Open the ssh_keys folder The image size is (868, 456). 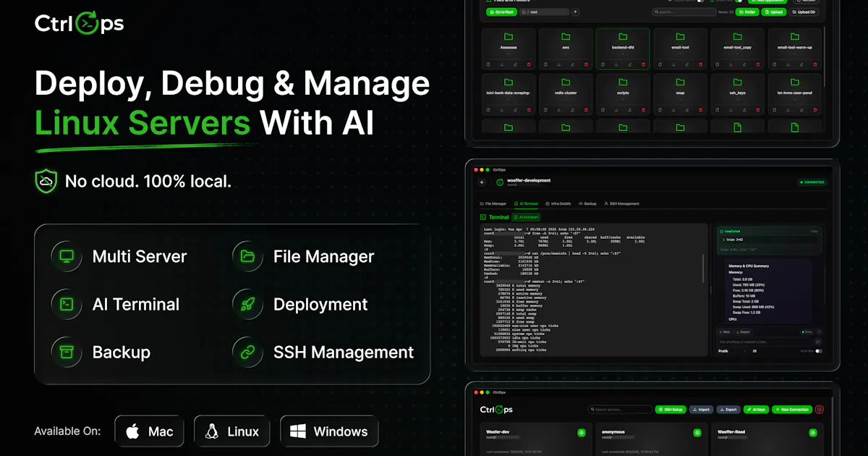click(x=738, y=93)
